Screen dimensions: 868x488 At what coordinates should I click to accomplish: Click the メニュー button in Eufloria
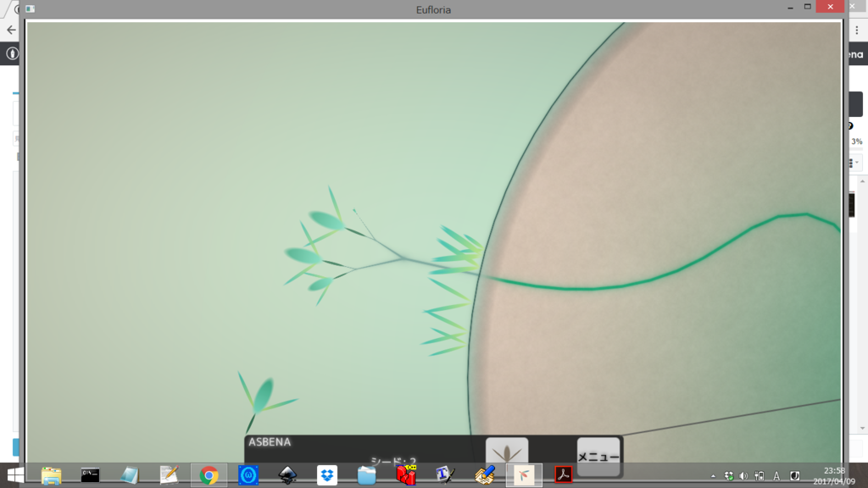tap(598, 457)
